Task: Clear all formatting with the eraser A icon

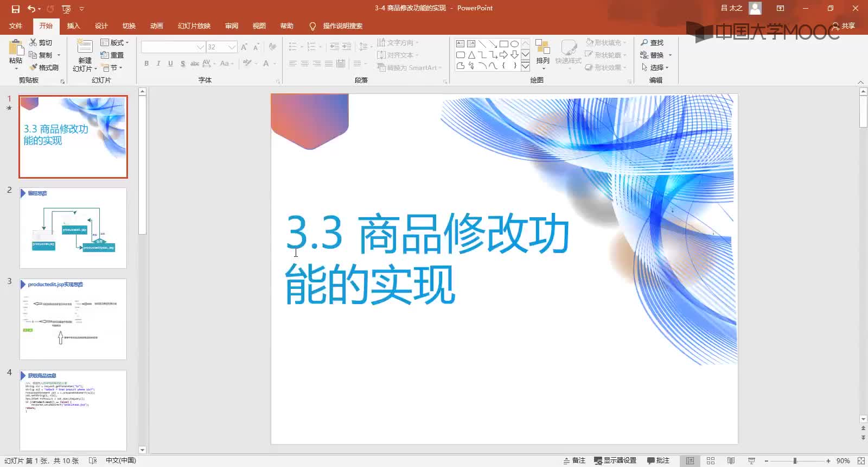Action: click(x=272, y=47)
